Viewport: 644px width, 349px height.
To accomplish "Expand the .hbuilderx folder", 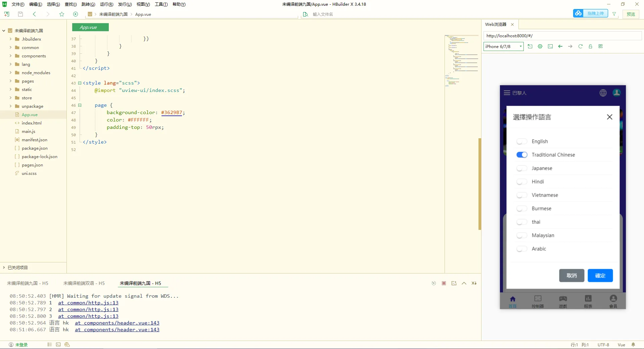I will pos(10,39).
